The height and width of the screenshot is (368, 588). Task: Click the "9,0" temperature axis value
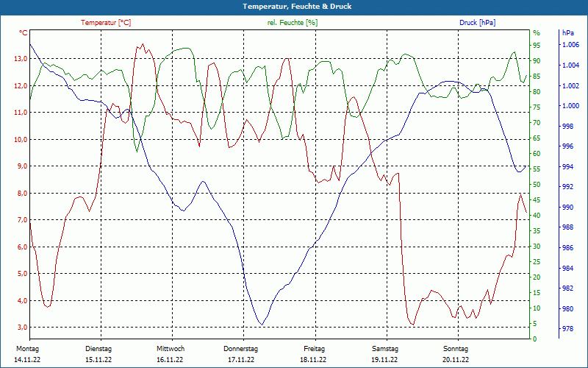click(23, 166)
